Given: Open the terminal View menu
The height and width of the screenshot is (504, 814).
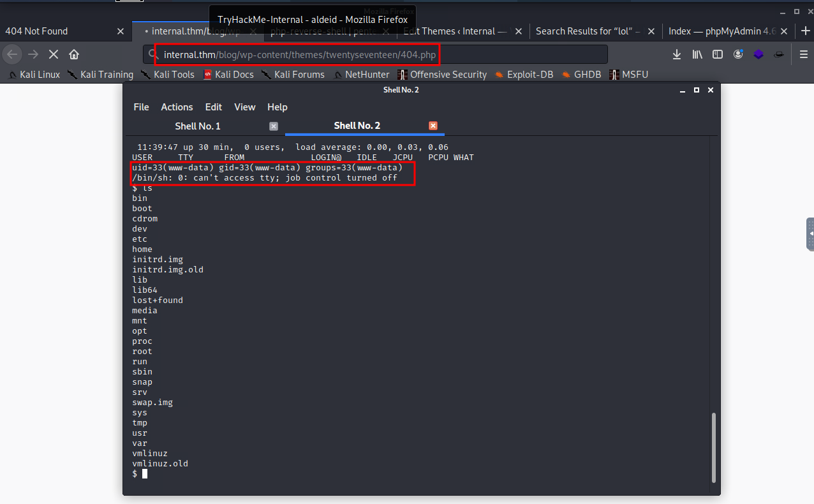Looking at the screenshot, I should 245,107.
